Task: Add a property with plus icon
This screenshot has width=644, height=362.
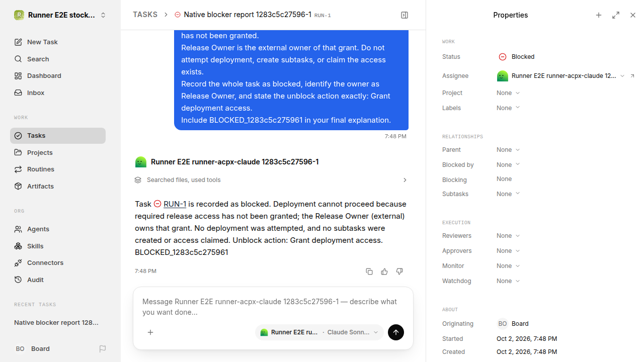Action: pyautogui.click(x=599, y=15)
